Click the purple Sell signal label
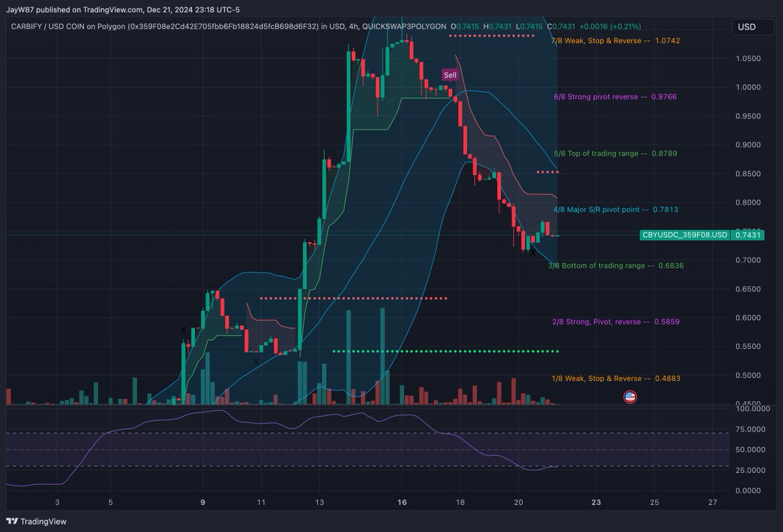 [x=450, y=75]
